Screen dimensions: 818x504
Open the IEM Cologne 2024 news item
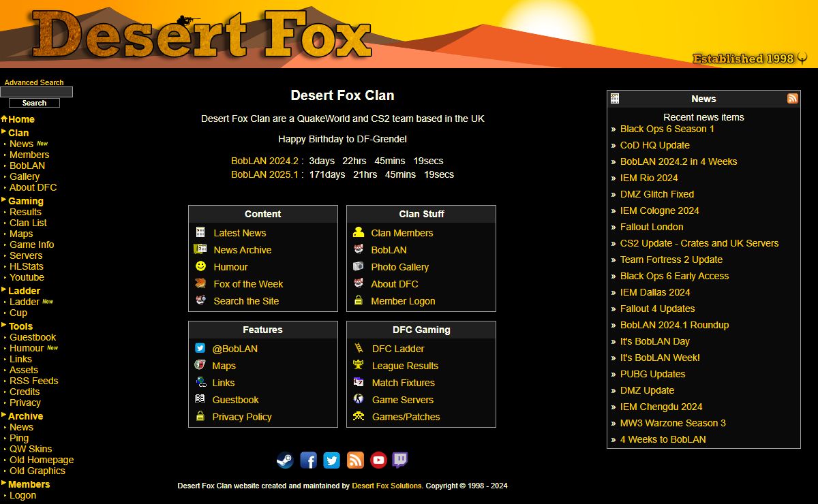660,210
